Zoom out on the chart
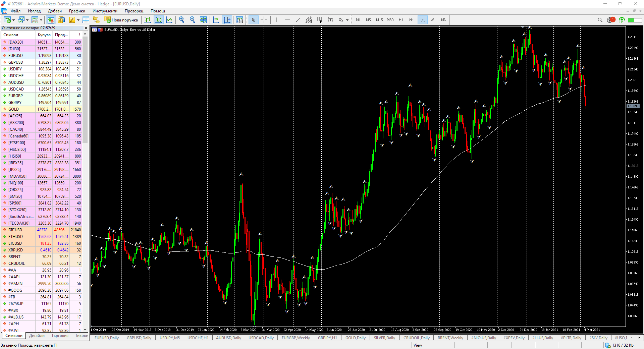644x349 pixels. [x=193, y=20]
